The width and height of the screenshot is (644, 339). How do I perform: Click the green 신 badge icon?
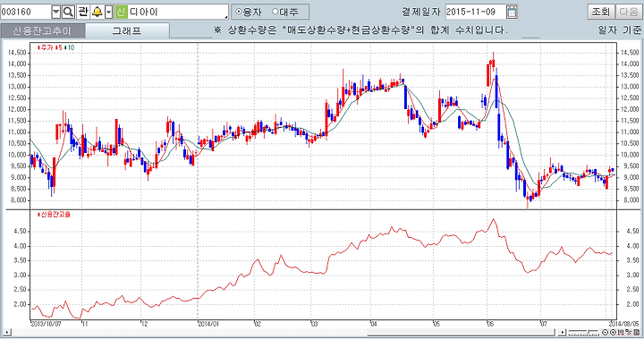click(x=121, y=12)
